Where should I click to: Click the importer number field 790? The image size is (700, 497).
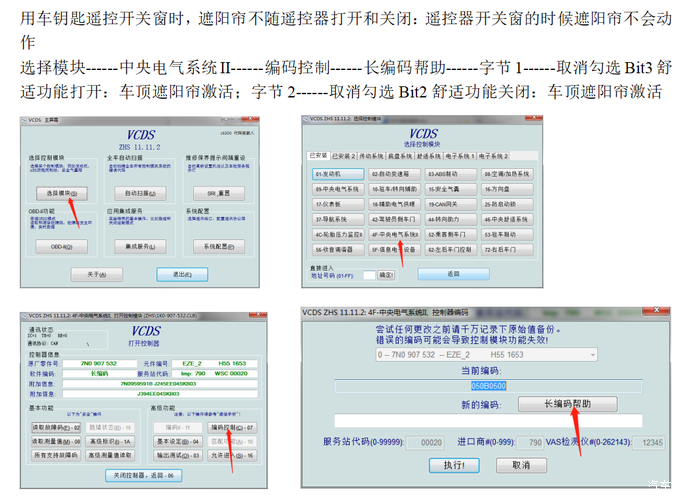tap(529, 443)
